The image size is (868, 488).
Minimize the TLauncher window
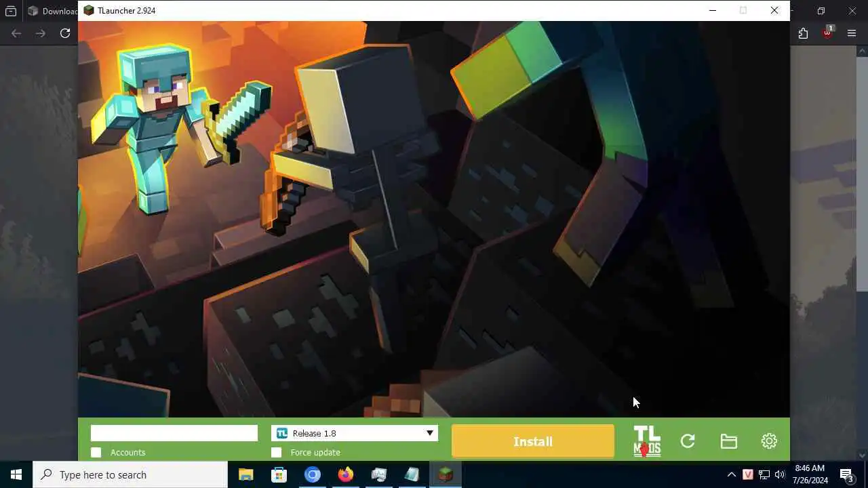pos(712,10)
